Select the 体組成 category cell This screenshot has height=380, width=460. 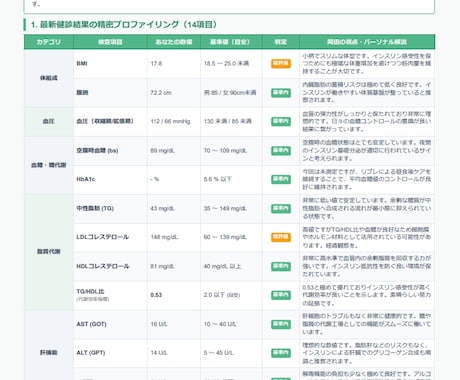point(49,78)
